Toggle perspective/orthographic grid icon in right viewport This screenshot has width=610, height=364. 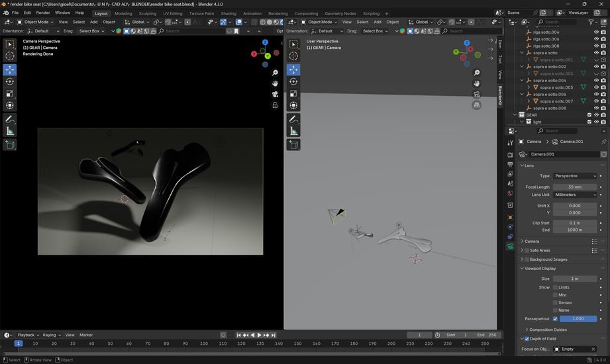point(477,105)
